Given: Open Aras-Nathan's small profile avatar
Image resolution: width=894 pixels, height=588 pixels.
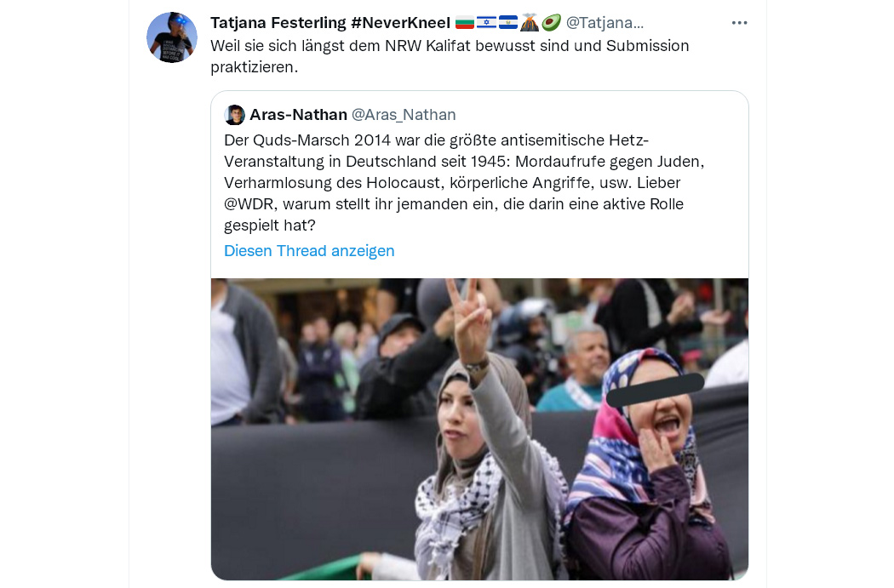Looking at the screenshot, I should coord(234,115).
